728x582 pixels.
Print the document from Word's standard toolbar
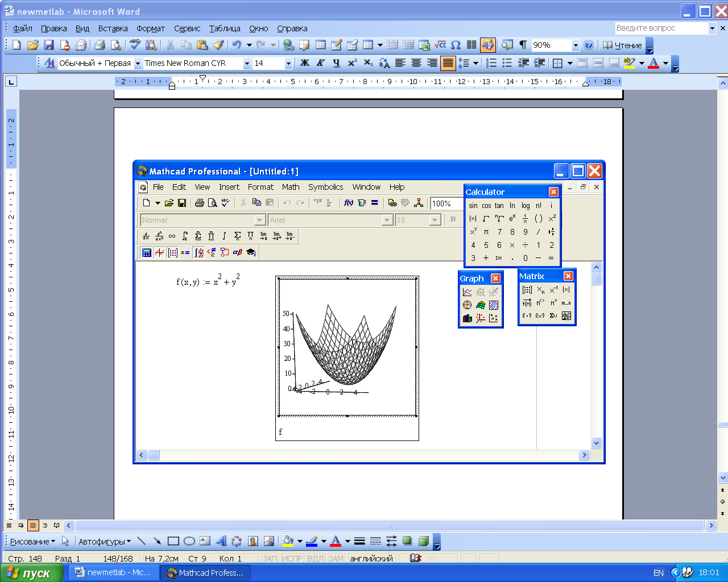pos(100,45)
